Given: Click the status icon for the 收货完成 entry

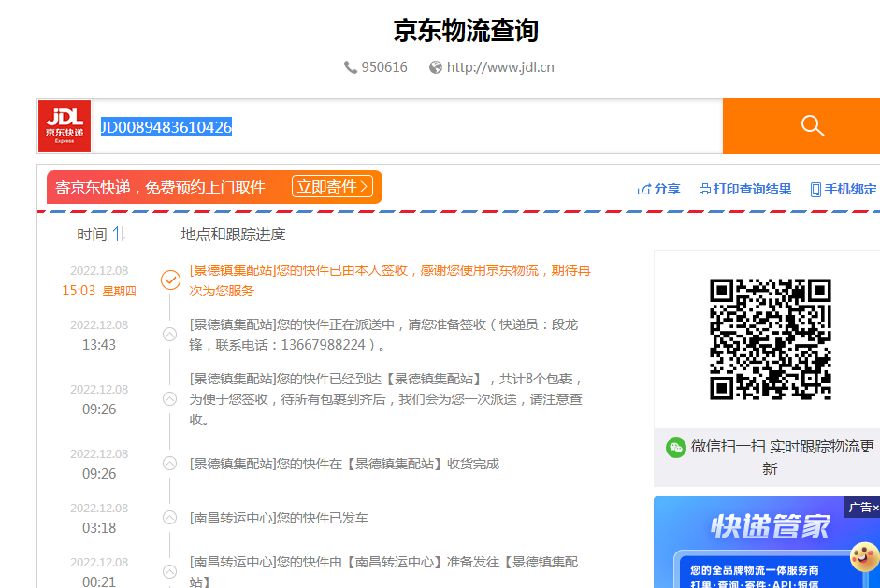Looking at the screenshot, I should (x=169, y=464).
